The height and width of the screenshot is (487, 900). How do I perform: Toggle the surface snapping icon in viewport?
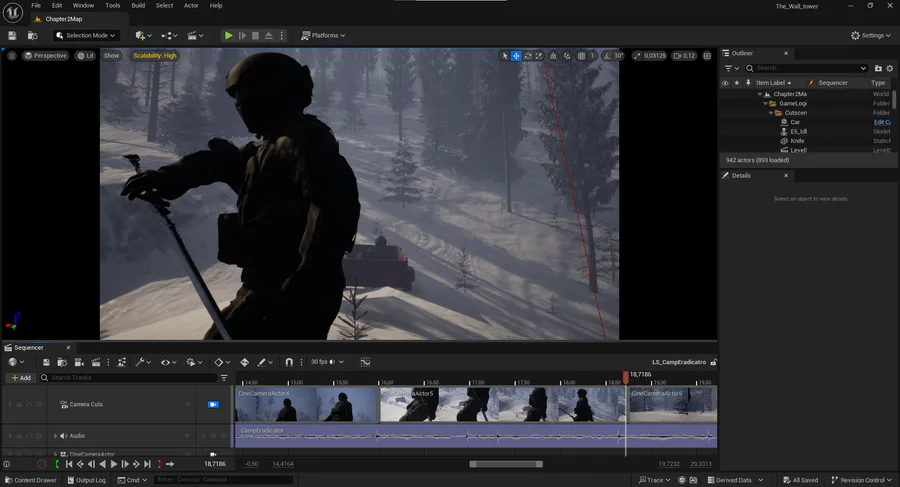pos(567,56)
